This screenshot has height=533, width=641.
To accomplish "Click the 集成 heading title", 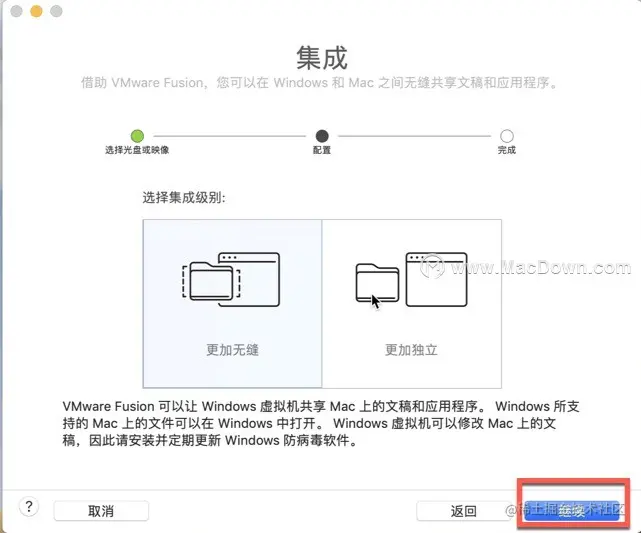I will coord(322,58).
